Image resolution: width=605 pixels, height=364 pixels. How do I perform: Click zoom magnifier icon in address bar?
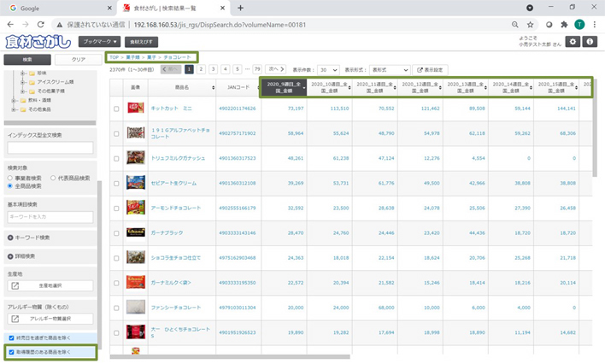[x=515, y=25]
